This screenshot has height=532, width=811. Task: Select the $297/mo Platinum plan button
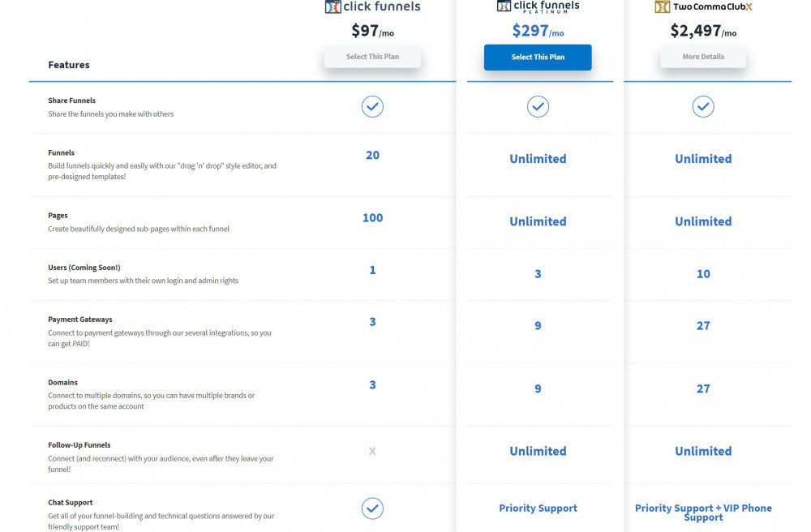pos(538,58)
